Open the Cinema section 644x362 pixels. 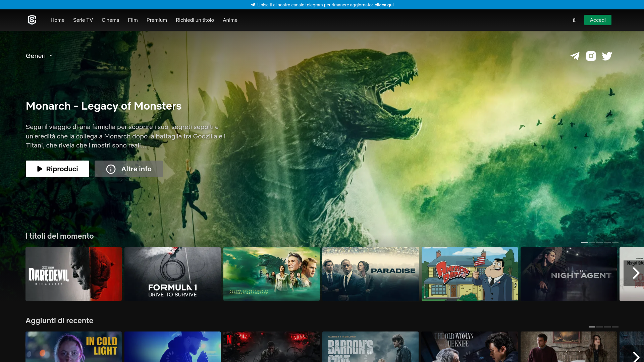(x=110, y=20)
